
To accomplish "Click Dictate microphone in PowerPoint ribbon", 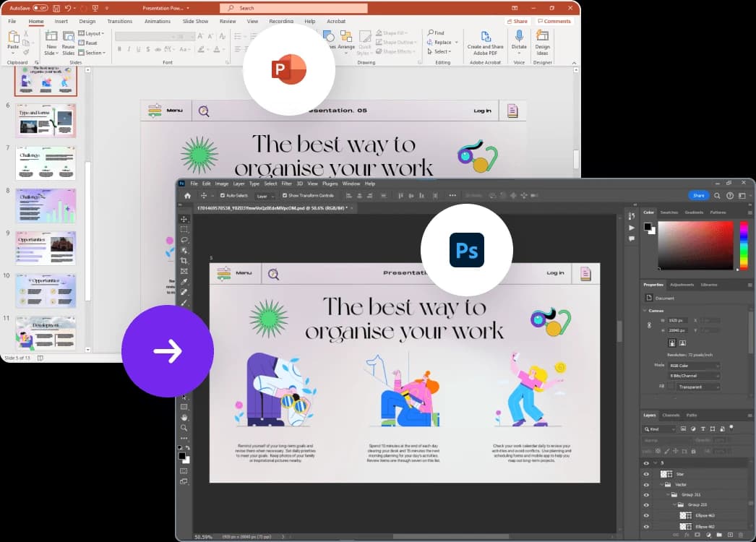I will [x=519, y=40].
